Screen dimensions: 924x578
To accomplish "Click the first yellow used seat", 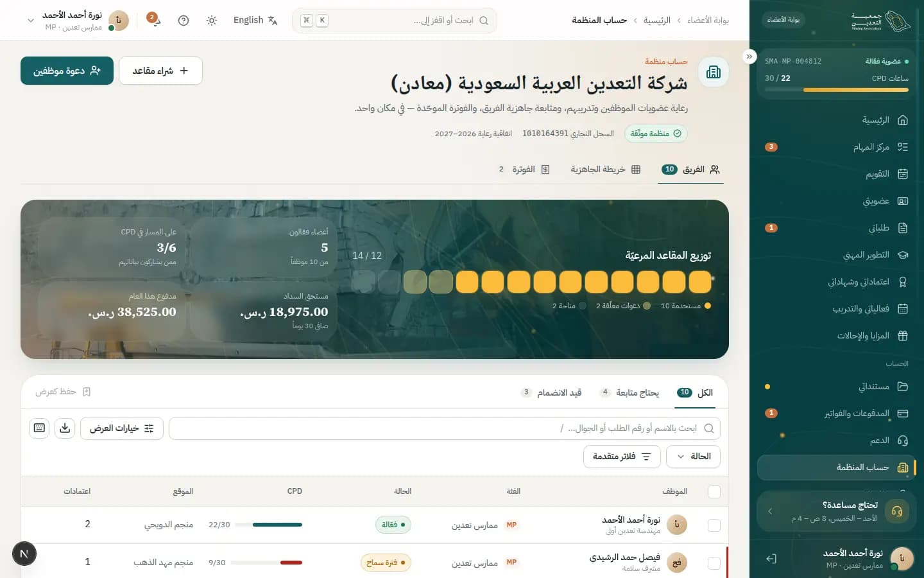I will (700, 282).
